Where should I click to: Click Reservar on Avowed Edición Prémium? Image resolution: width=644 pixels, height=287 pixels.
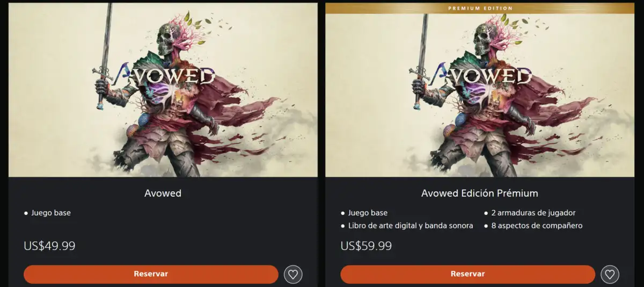(467, 274)
